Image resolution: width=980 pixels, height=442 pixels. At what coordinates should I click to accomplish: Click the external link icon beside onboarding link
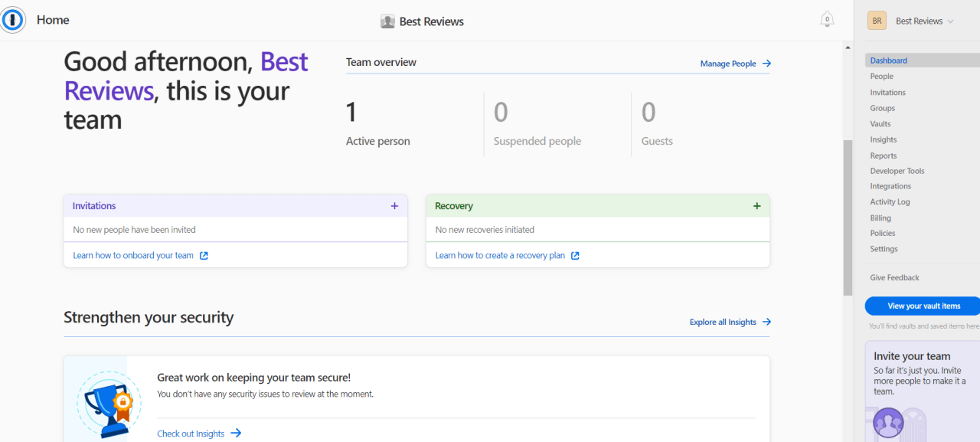203,255
